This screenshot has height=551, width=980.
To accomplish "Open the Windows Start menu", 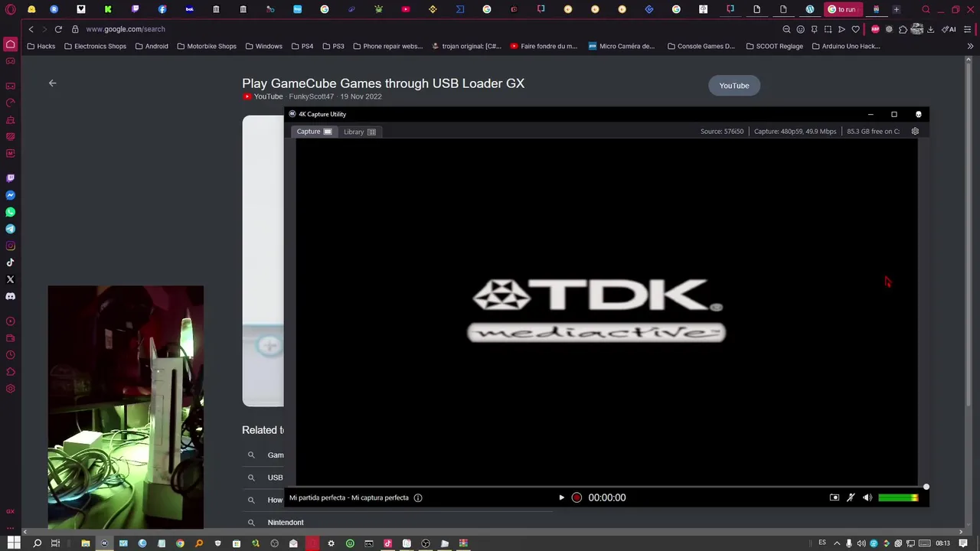I will pos(14,543).
